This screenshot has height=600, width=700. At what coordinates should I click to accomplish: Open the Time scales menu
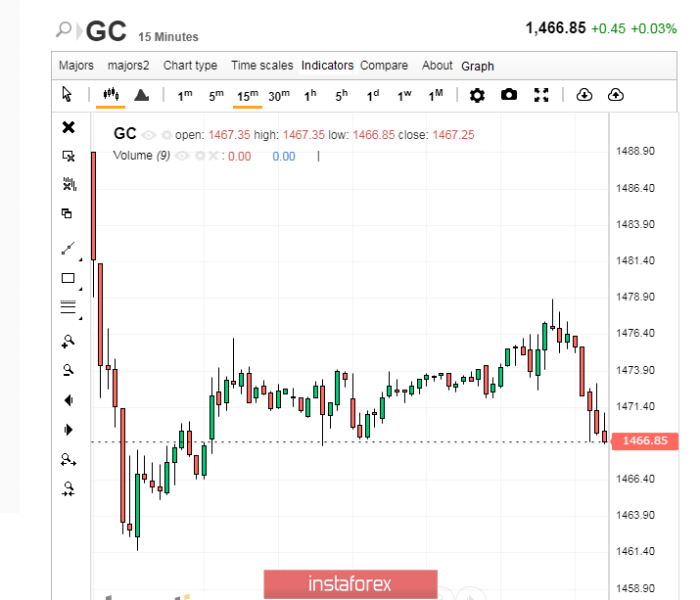[262, 66]
